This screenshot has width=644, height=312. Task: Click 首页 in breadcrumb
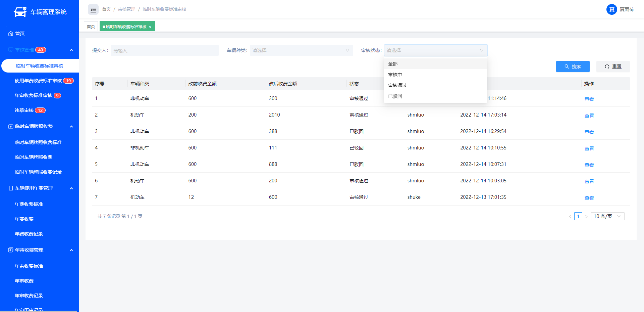[x=106, y=9]
